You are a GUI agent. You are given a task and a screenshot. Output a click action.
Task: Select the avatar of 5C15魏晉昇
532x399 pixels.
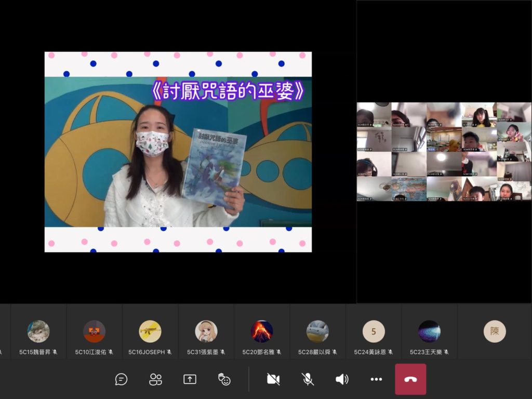pos(38,331)
